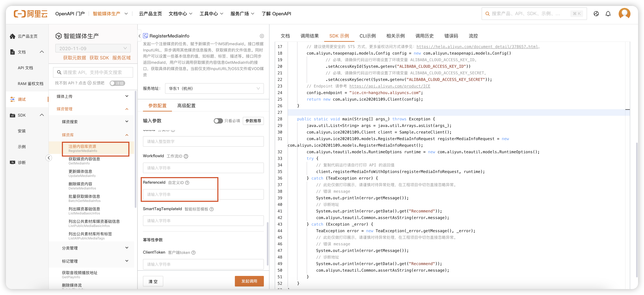
Task: Open the 文档中心 dropdown menu
Action: [x=180, y=14]
